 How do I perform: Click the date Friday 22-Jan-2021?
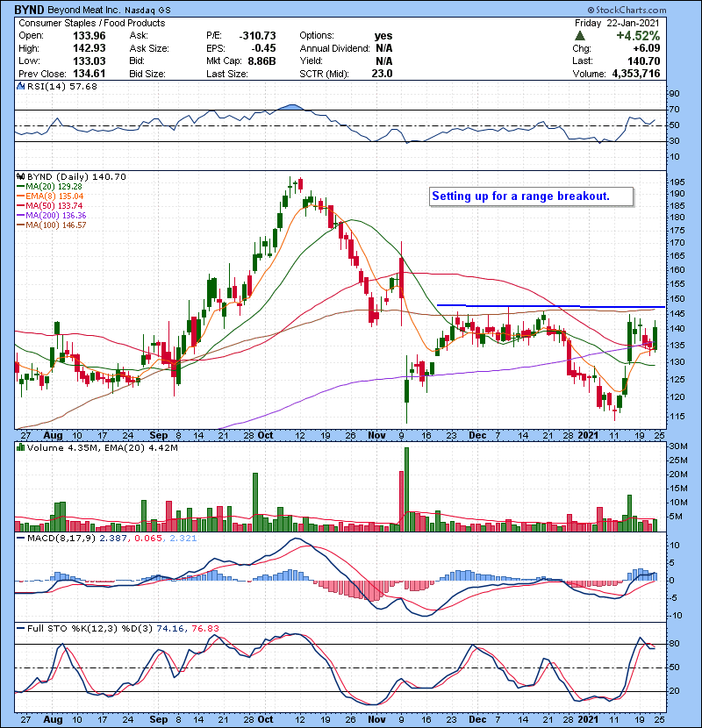(617, 23)
